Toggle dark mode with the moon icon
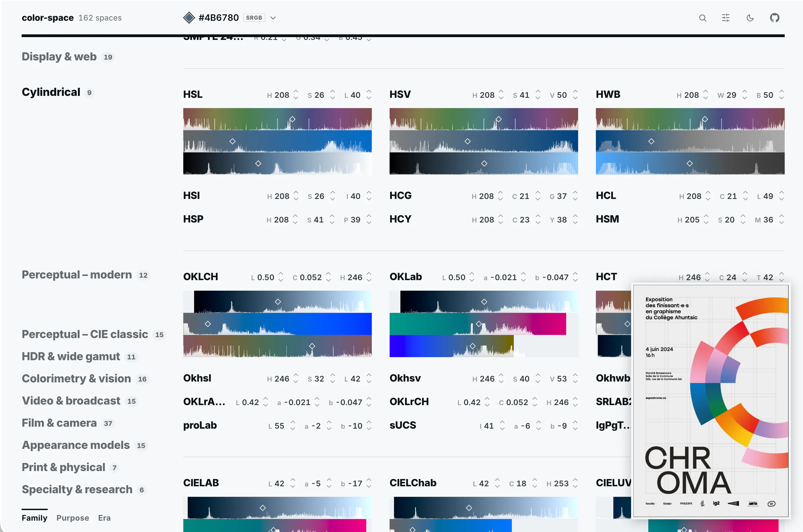Screen dimensions: 803x532 pos(750,18)
